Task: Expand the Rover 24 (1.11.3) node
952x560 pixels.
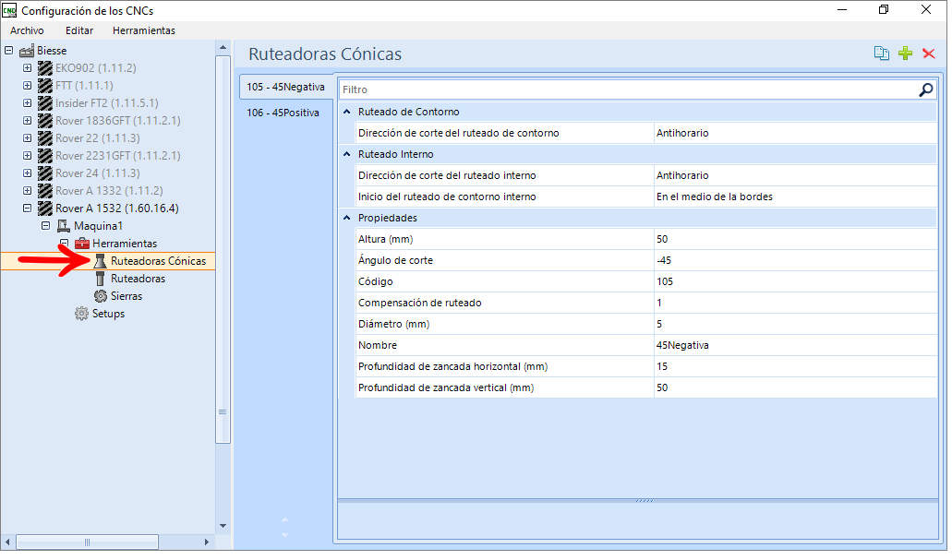Action: pyautogui.click(x=28, y=174)
